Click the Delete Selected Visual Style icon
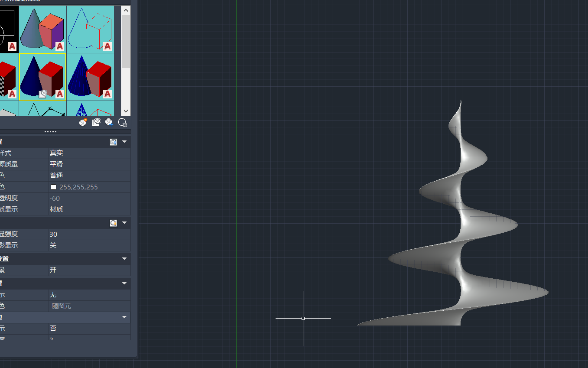Screen dimensions: 588x368 tap(123, 123)
